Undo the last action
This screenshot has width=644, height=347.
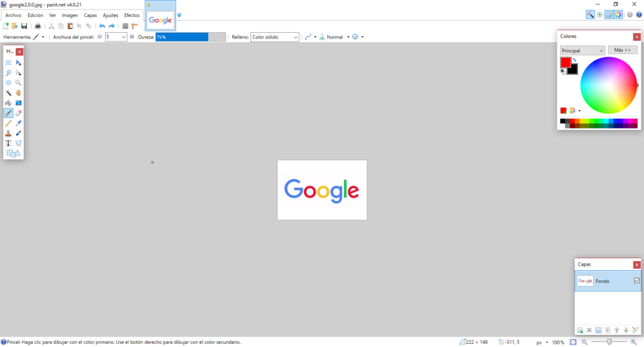pos(102,26)
